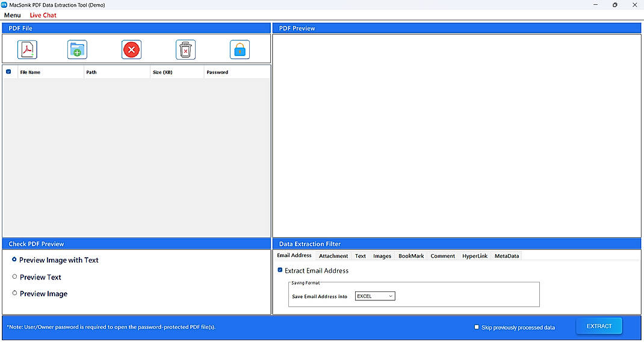Enable Skip previously processed data
Image resolution: width=644 pixels, height=342 pixels.
tap(477, 327)
